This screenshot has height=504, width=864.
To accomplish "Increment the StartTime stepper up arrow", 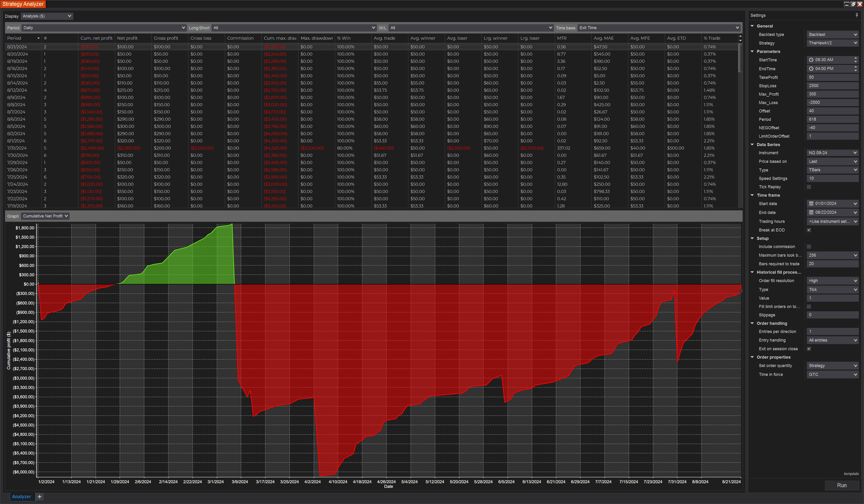I will 856,58.
